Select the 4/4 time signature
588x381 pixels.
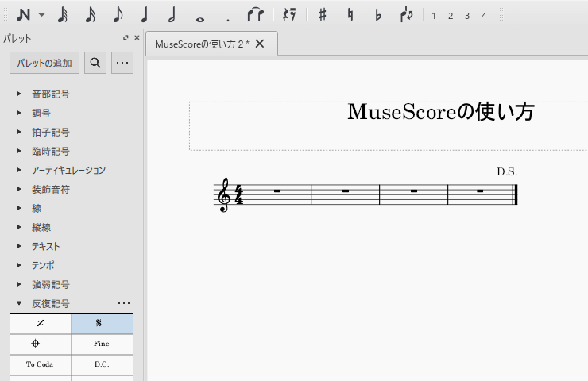pos(239,195)
